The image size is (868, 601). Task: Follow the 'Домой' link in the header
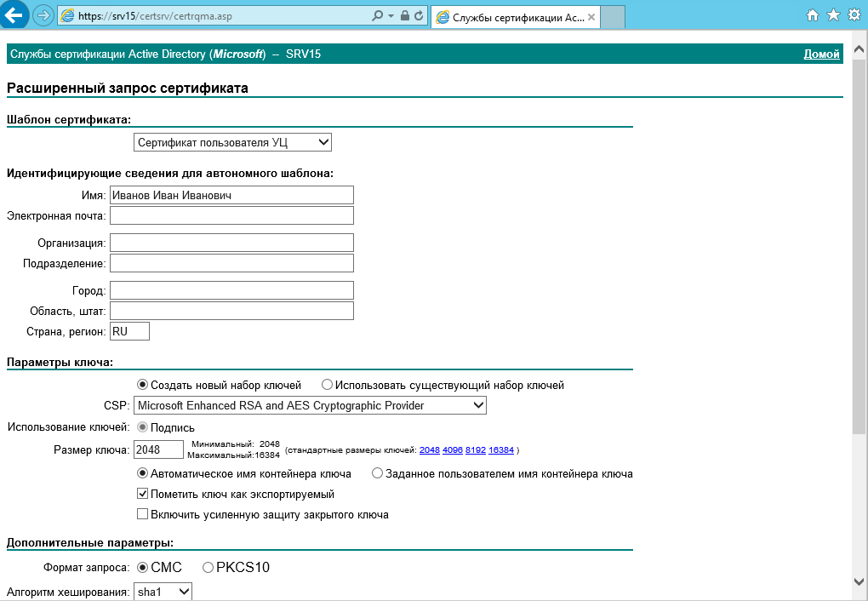tap(821, 54)
